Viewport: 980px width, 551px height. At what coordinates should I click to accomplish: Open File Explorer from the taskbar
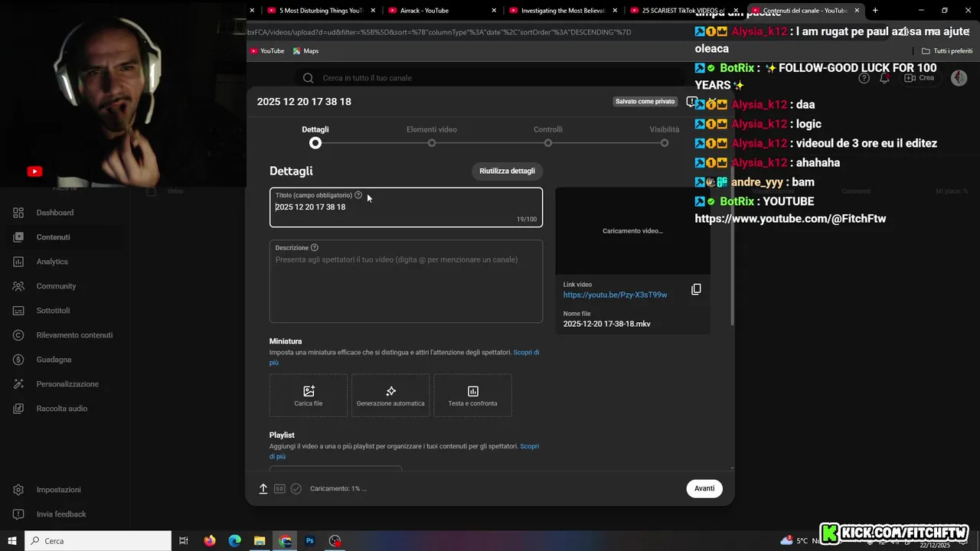[260, 540]
